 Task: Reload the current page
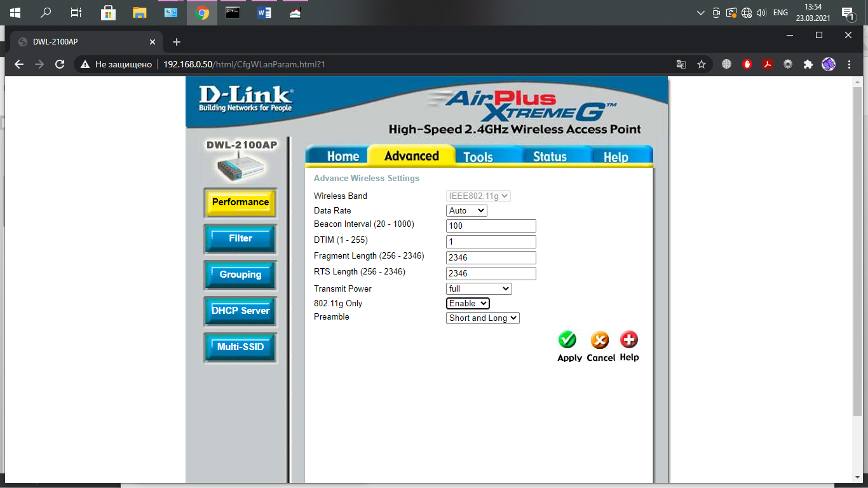pyautogui.click(x=60, y=64)
